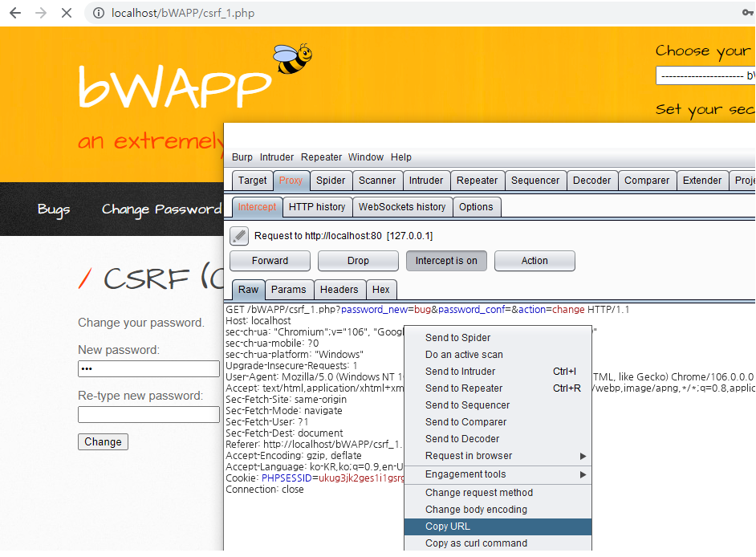756x557 pixels.
Task: Switch to the Extender tab
Action: coord(702,181)
